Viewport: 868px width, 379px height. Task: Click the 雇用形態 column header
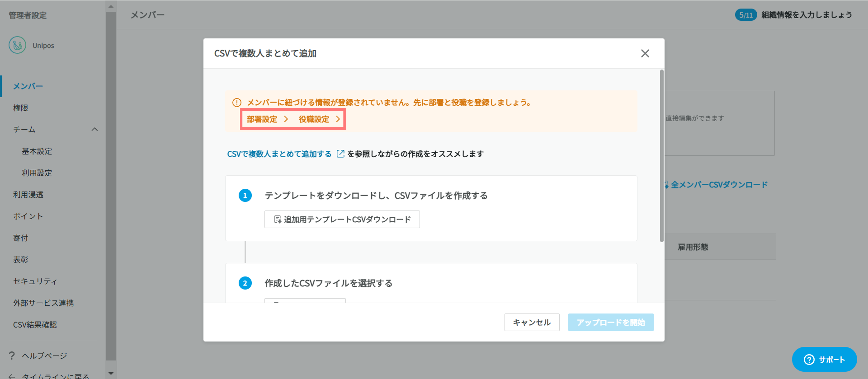click(x=693, y=247)
